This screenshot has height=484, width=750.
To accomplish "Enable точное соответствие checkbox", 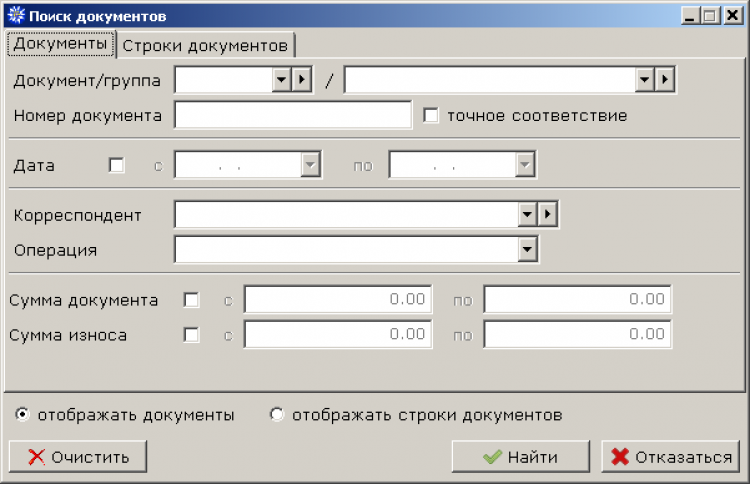I will point(432,116).
